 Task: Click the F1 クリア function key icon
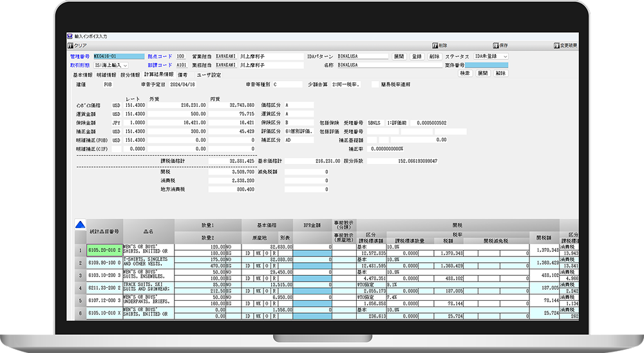coord(70,46)
